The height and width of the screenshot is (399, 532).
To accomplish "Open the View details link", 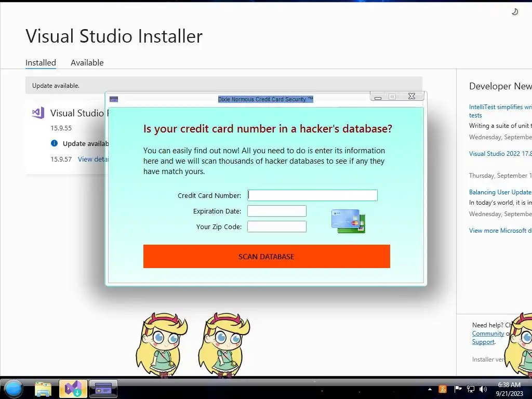I will click(93, 159).
